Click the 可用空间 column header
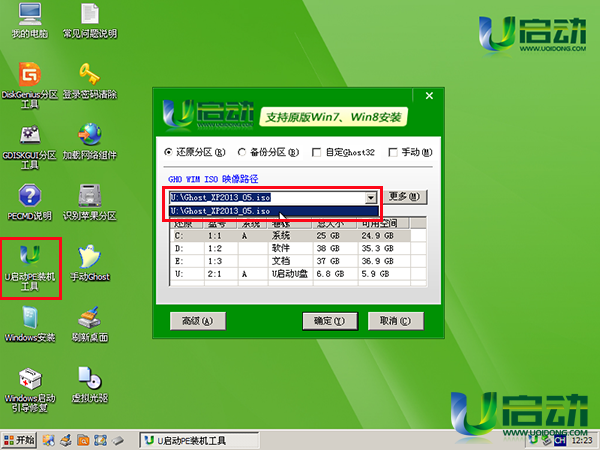Image resolution: width=600 pixels, height=450 pixels. coord(383,223)
